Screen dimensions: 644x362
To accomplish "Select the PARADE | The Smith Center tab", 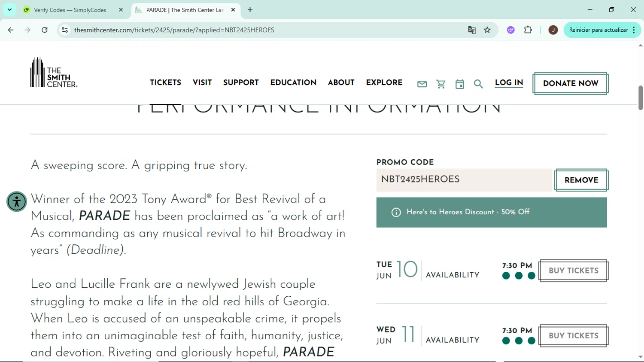I will click(x=185, y=10).
